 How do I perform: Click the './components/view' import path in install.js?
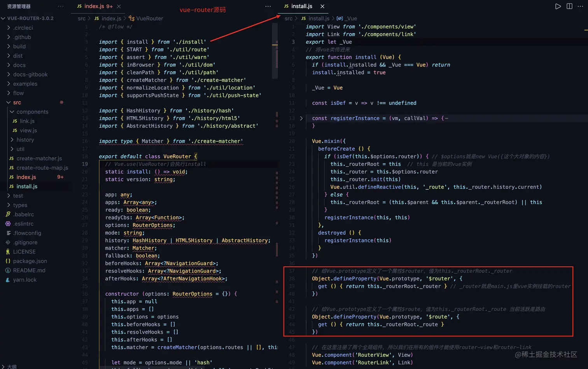pyautogui.click(x=387, y=26)
